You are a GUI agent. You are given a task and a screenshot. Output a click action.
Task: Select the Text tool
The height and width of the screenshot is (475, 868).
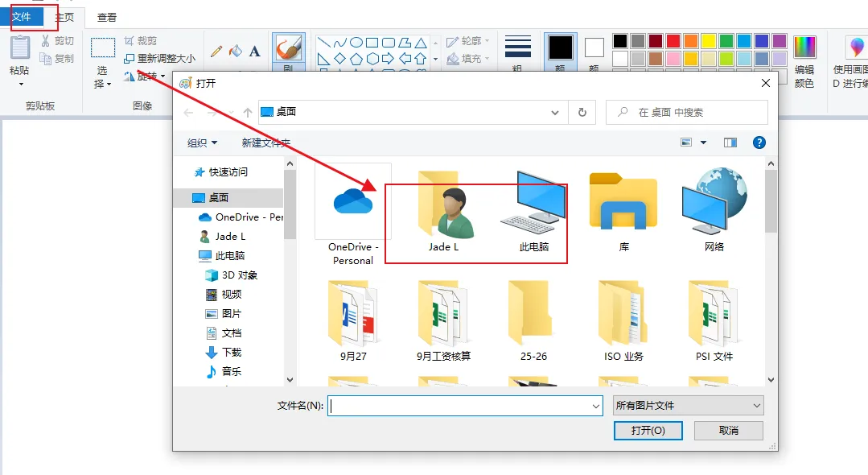pyautogui.click(x=255, y=51)
